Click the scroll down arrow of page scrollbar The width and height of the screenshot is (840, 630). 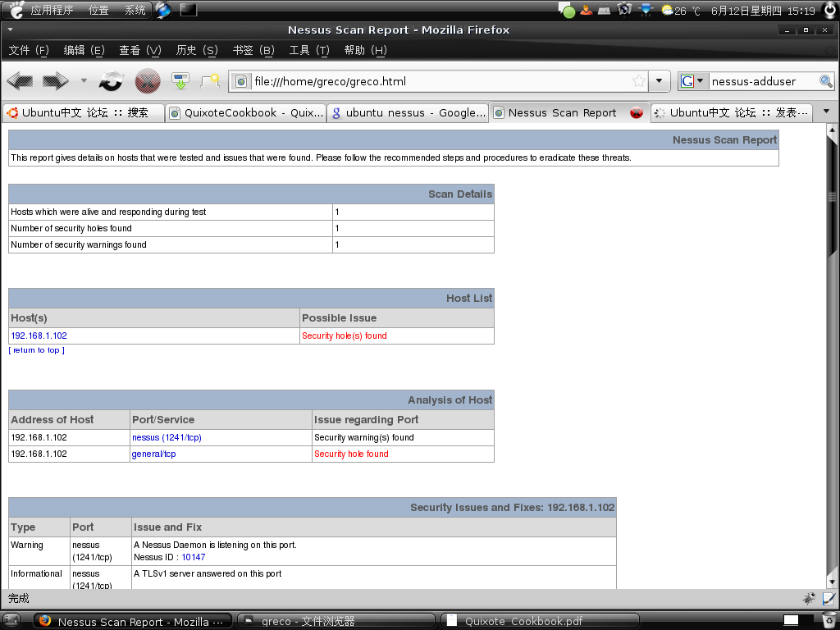832,582
